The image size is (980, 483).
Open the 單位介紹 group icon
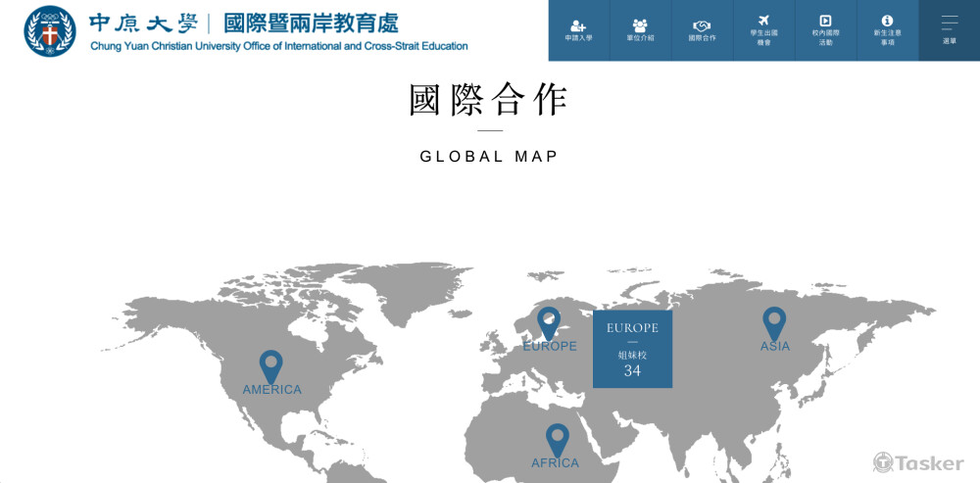(x=640, y=24)
